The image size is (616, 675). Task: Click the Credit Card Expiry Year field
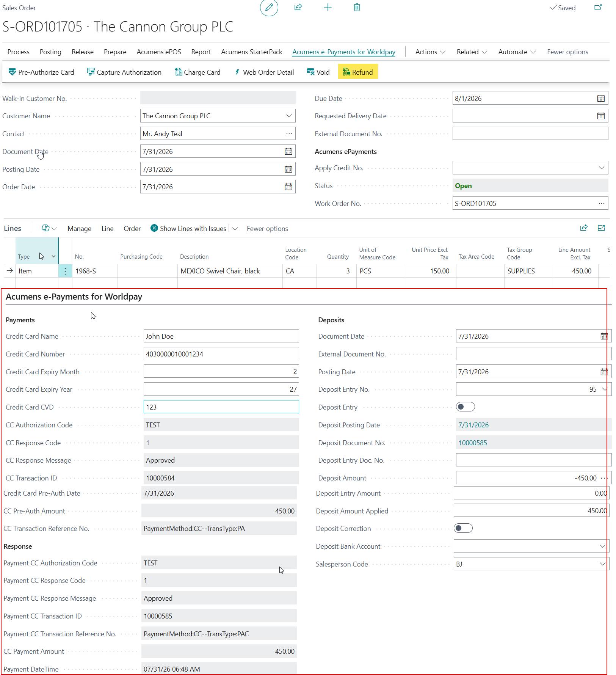point(221,389)
